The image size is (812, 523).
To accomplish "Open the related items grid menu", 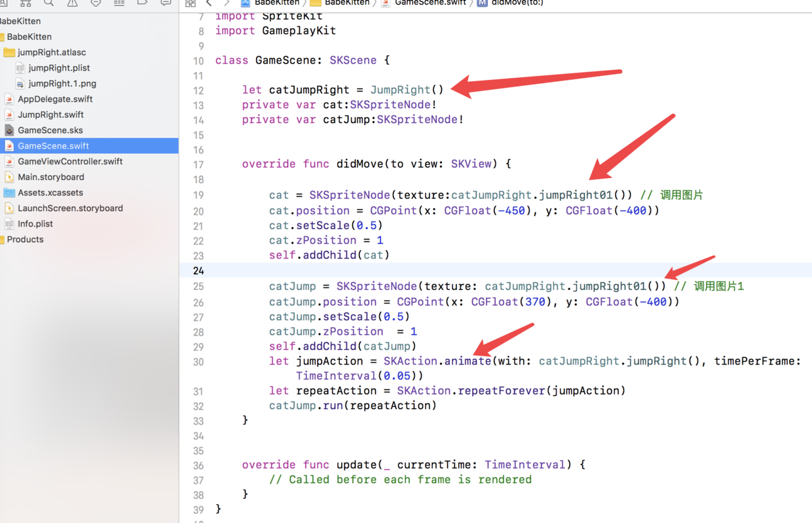I will tap(191, 3).
